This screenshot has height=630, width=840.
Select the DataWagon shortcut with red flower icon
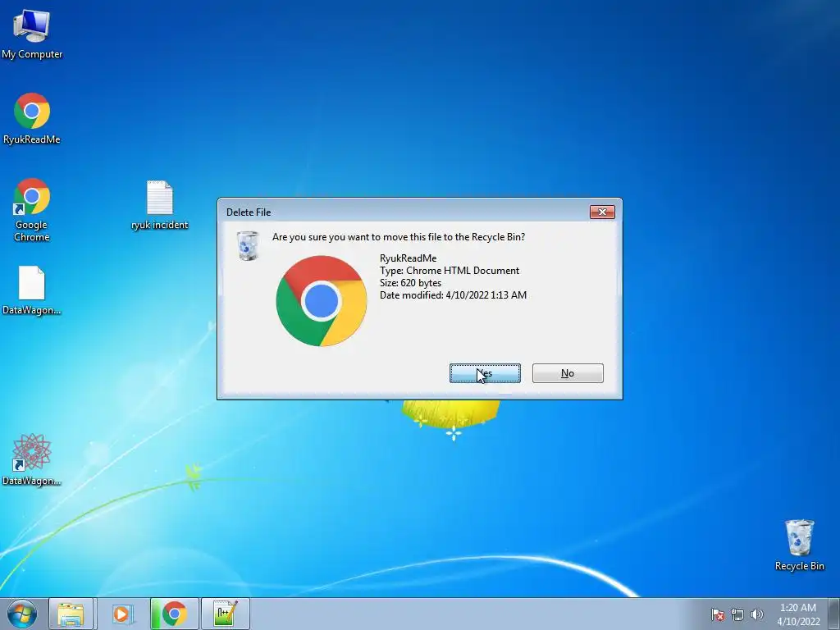(x=32, y=459)
